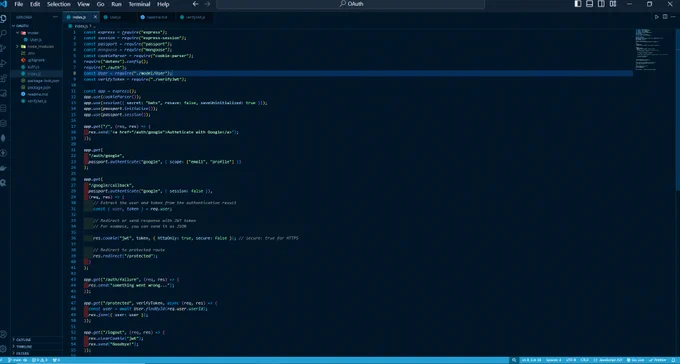680x364 pixels.
Task: Open editor More Actions ellipsis
Action: click(x=673, y=17)
